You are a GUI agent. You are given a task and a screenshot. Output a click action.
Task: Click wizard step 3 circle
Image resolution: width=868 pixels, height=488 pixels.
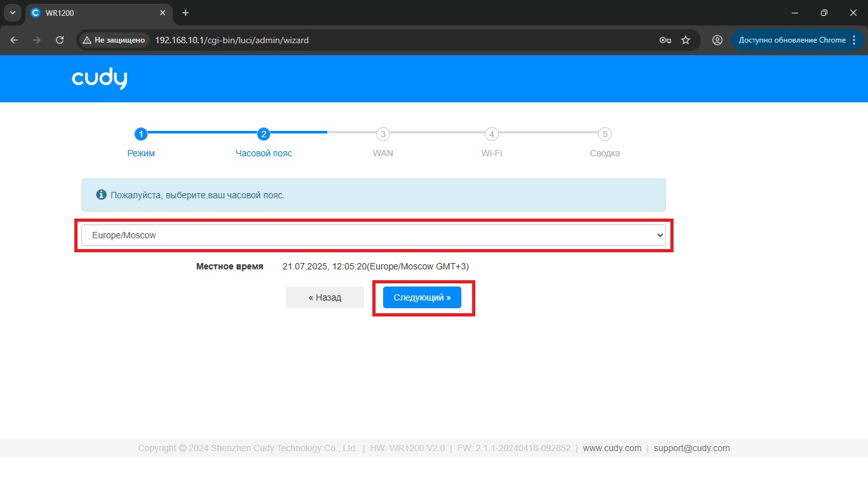383,134
